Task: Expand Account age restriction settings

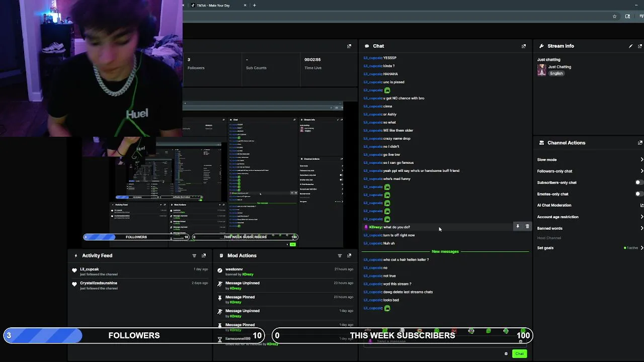Action: [641, 217]
